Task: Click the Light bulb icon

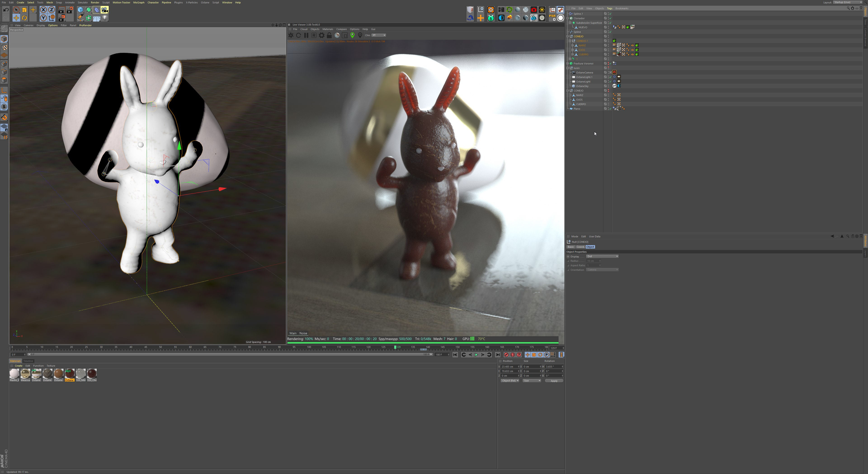Action: [105, 18]
